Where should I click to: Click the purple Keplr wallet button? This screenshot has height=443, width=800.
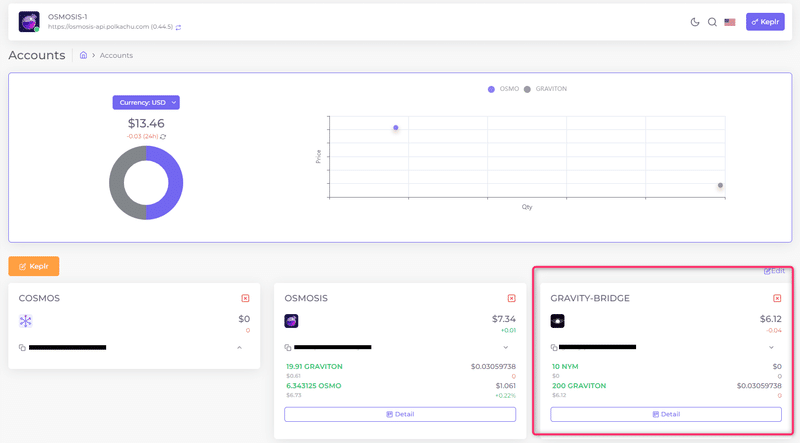click(765, 22)
